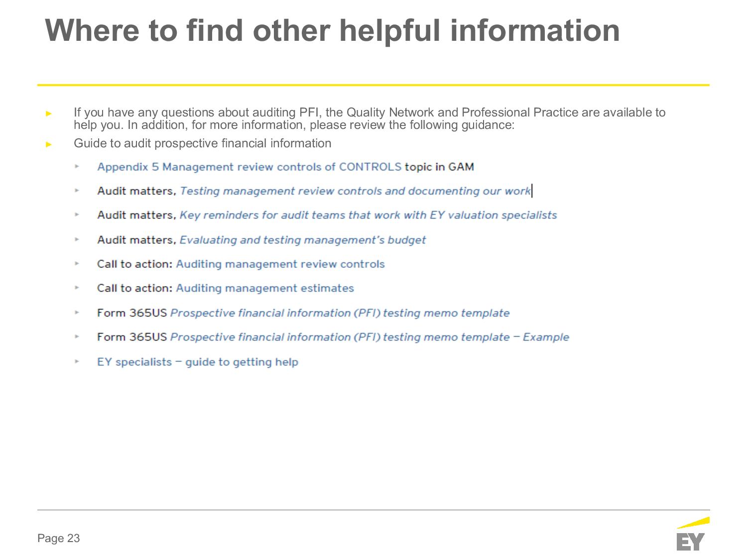Click the yellow bullet arrow beside 'Guide to audit prospective'
Screen dimensions: 747x560
click(49, 144)
